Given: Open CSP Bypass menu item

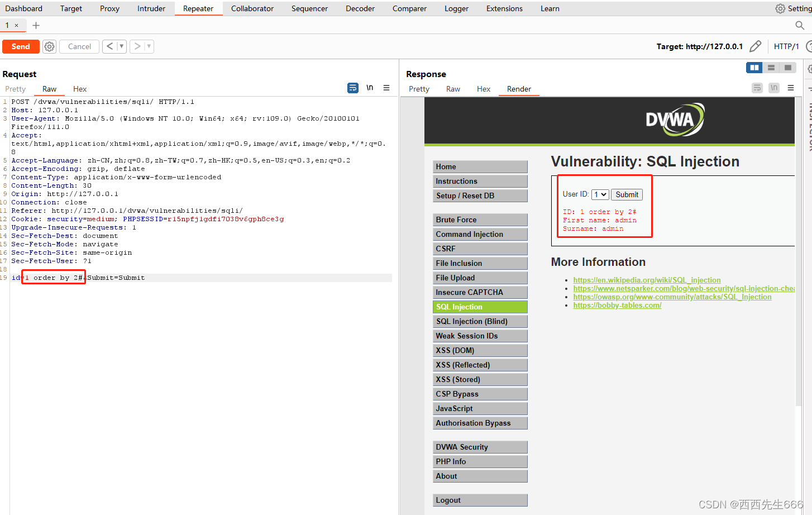Looking at the screenshot, I should tap(480, 394).
